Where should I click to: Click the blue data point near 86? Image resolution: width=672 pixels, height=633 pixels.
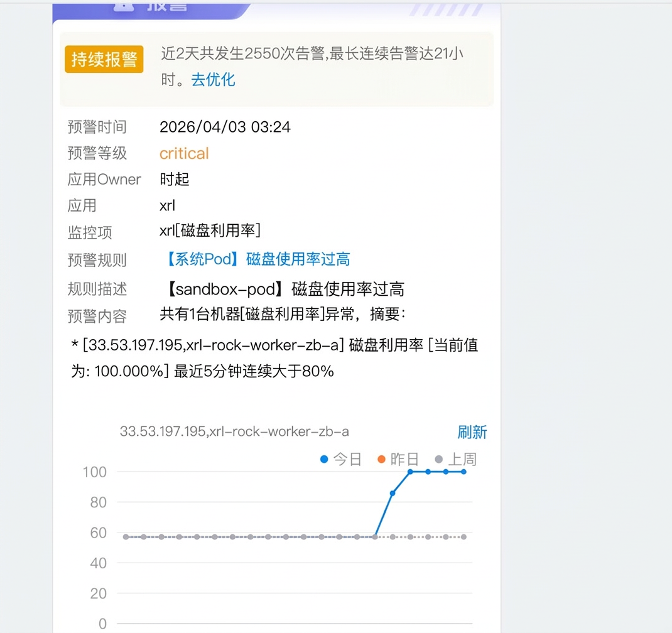393,493
